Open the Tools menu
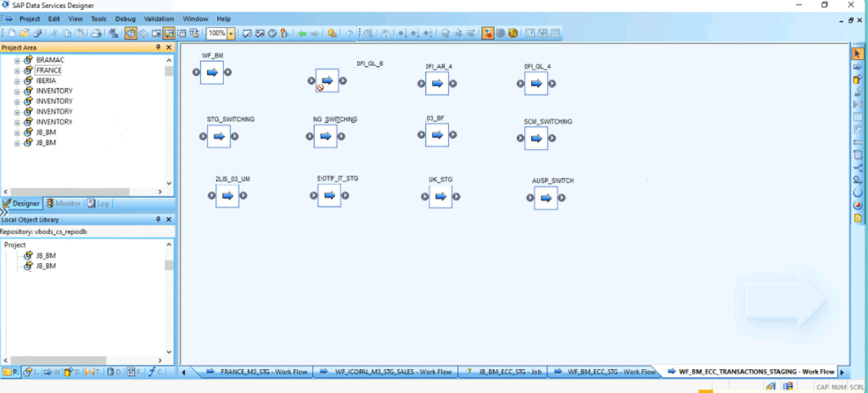 99,19
